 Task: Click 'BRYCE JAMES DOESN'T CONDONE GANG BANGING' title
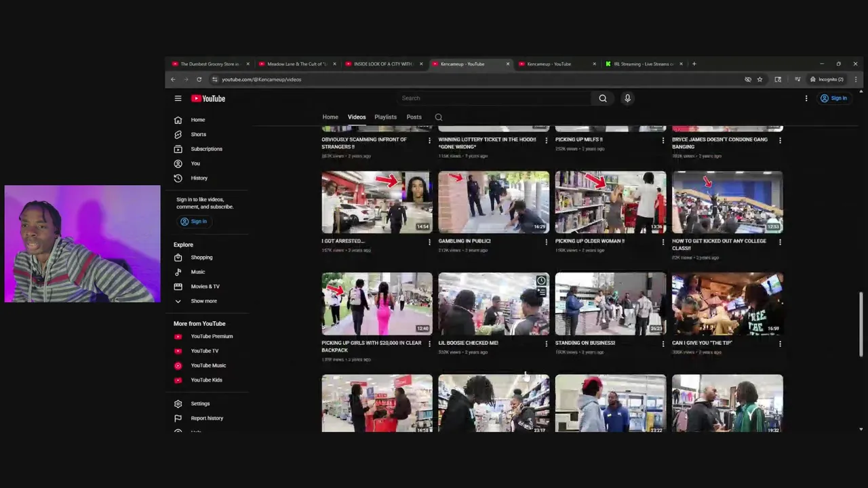click(x=719, y=143)
